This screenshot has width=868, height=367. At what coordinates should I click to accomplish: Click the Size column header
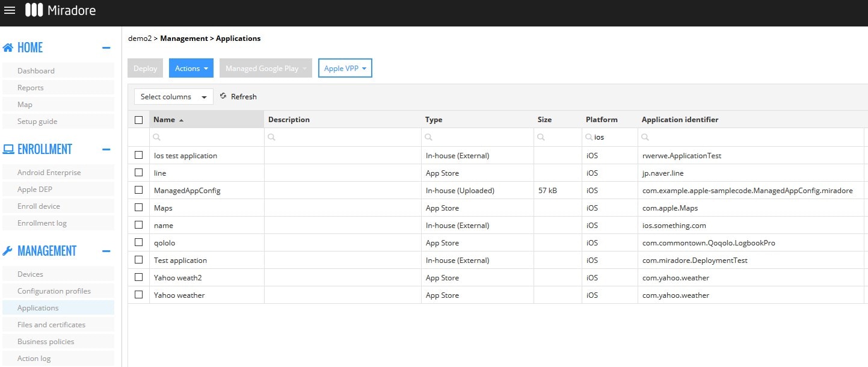[558, 119]
